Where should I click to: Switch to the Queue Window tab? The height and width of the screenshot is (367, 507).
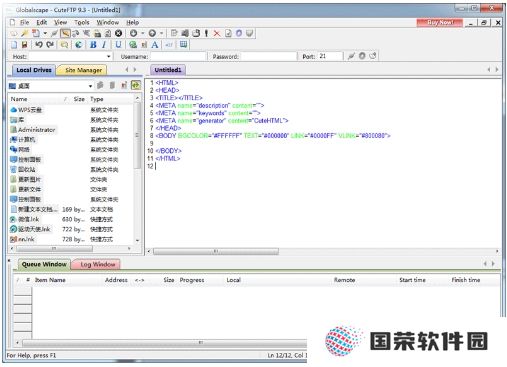pyautogui.click(x=44, y=264)
